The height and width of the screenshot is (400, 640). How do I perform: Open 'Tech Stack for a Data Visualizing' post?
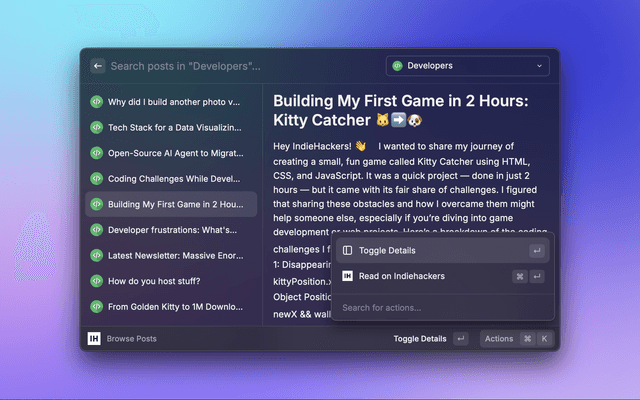point(173,128)
